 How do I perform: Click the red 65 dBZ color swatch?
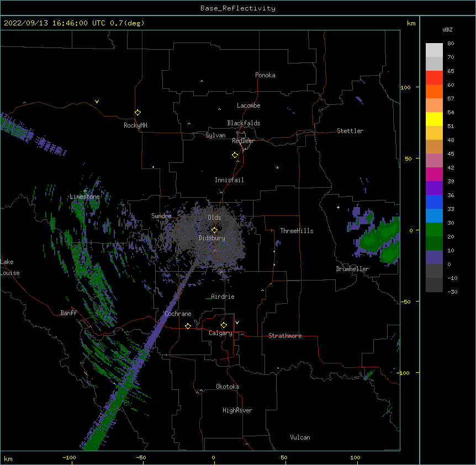[x=434, y=77]
